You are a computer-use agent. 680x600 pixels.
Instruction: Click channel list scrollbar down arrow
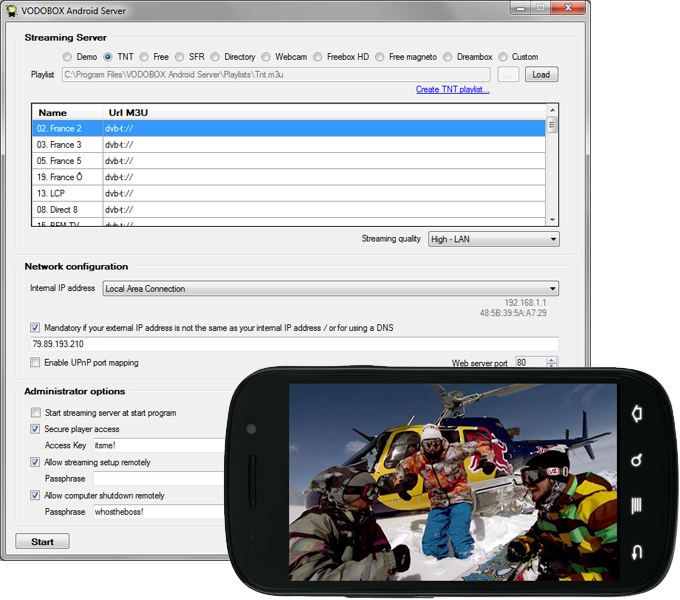tap(552, 220)
